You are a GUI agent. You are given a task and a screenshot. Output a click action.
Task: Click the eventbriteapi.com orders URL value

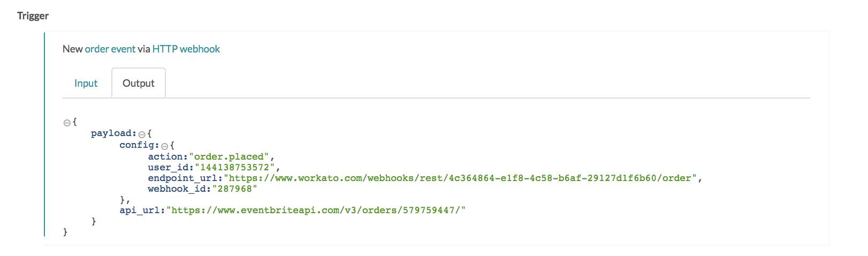tap(316, 210)
